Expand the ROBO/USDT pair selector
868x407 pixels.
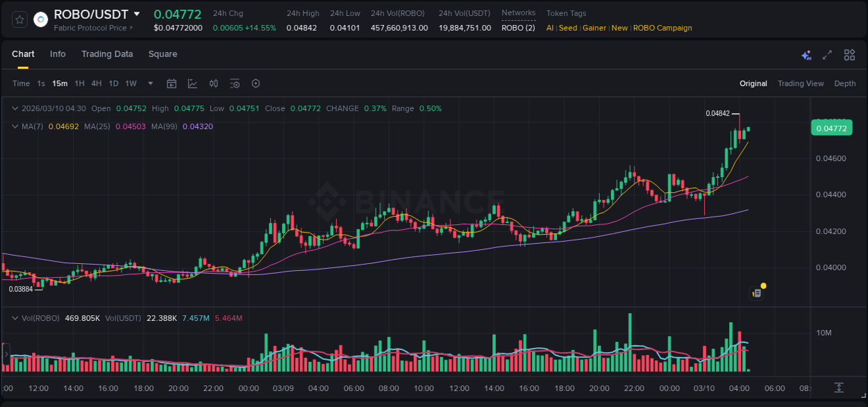(x=136, y=14)
